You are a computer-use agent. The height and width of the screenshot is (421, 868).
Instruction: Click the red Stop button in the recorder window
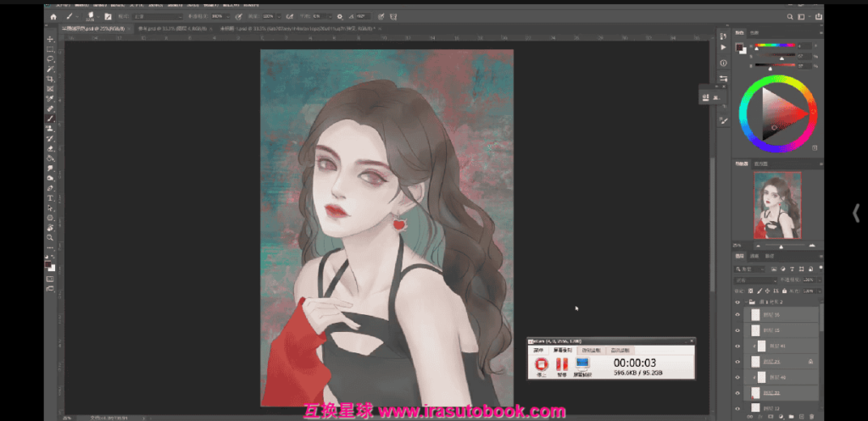click(x=542, y=364)
